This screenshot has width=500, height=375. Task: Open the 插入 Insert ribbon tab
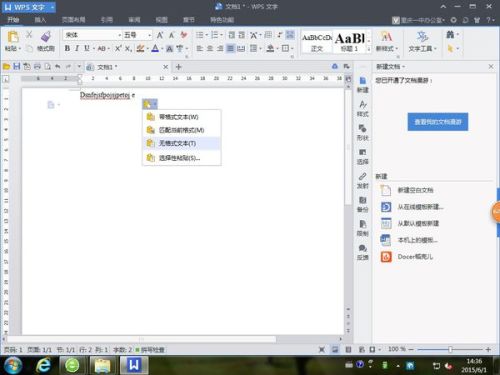[40, 20]
